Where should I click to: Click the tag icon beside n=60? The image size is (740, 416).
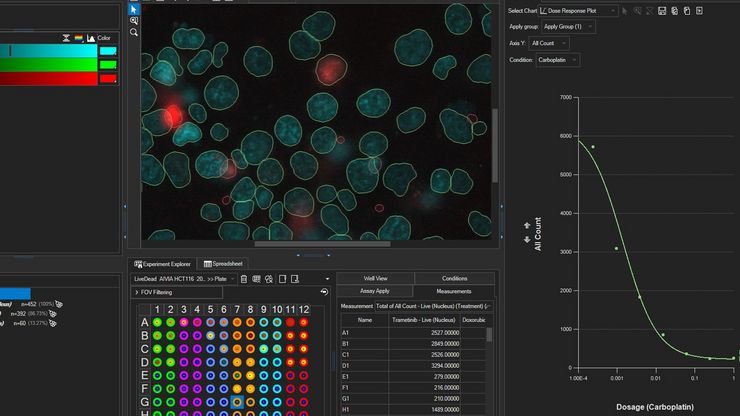(53, 323)
